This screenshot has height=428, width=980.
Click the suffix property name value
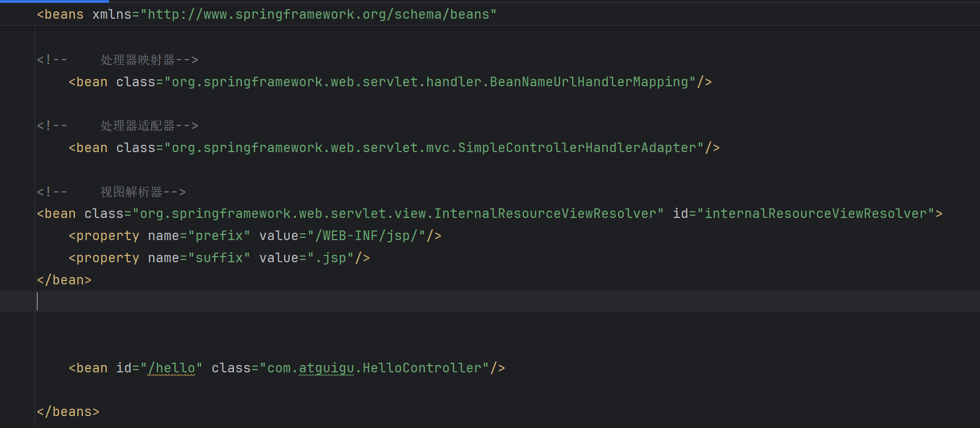click(219, 258)
